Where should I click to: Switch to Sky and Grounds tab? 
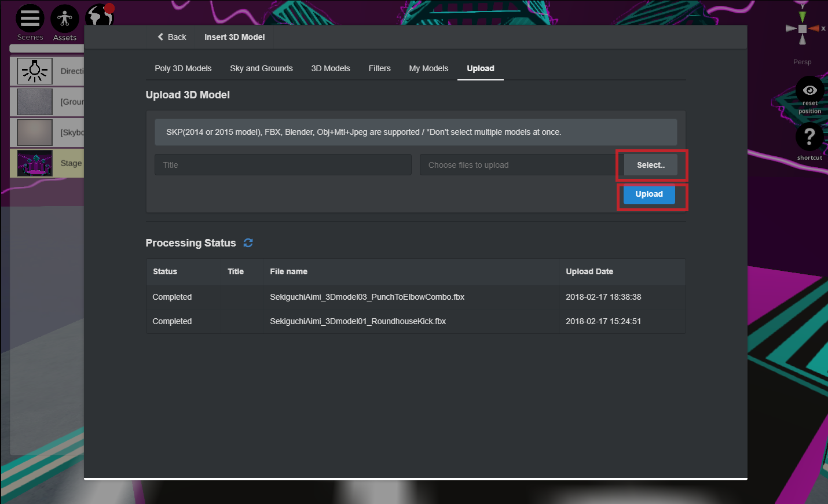(261, 68)
